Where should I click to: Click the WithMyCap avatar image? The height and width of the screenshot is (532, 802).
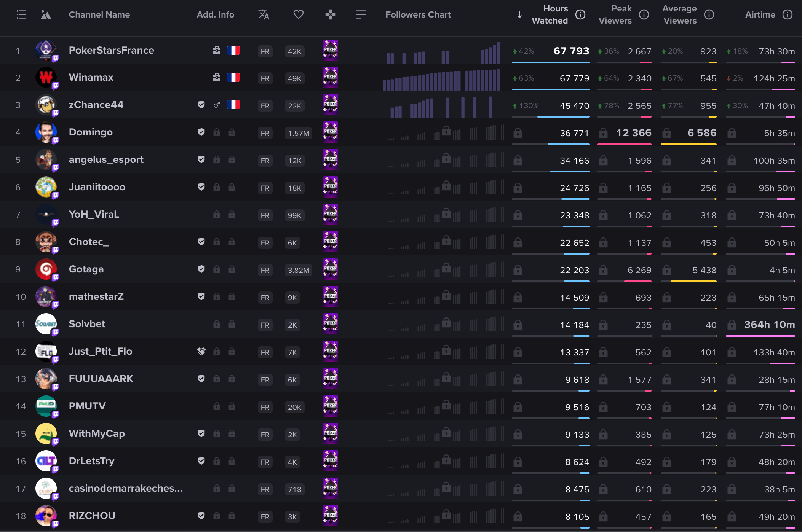46,433
